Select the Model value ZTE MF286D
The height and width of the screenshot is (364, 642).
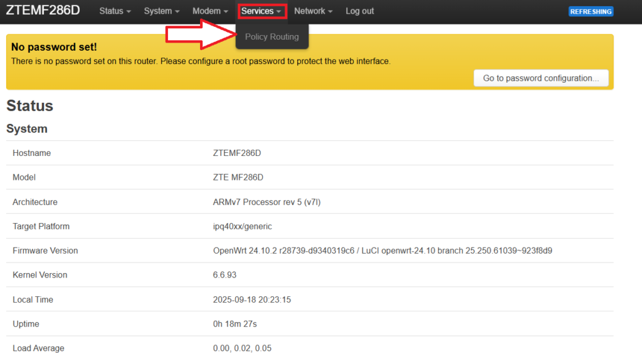point(238,177)
